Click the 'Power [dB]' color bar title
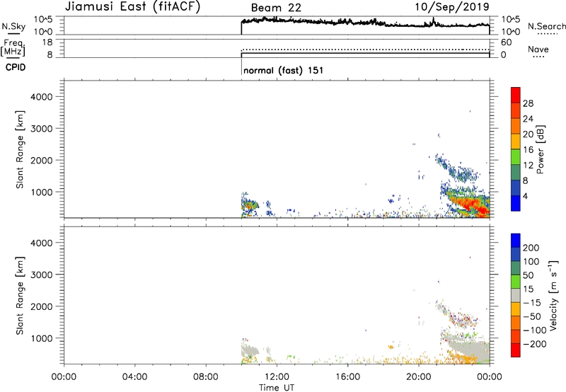566x392 pixels. coord(540,149)
